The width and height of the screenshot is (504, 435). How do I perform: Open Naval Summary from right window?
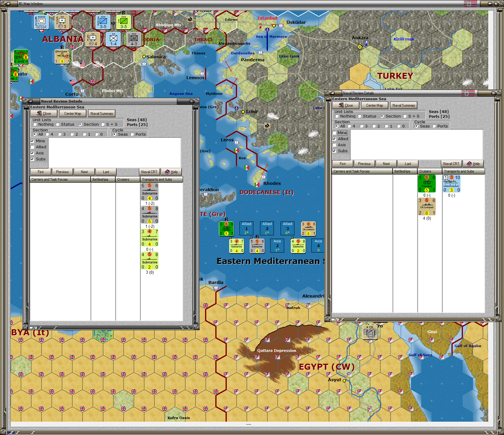(x=404, y=105)
